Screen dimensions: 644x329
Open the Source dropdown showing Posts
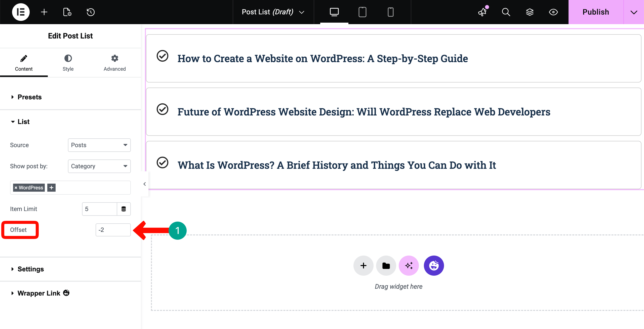pyautogui.click(x=99, y=145)
